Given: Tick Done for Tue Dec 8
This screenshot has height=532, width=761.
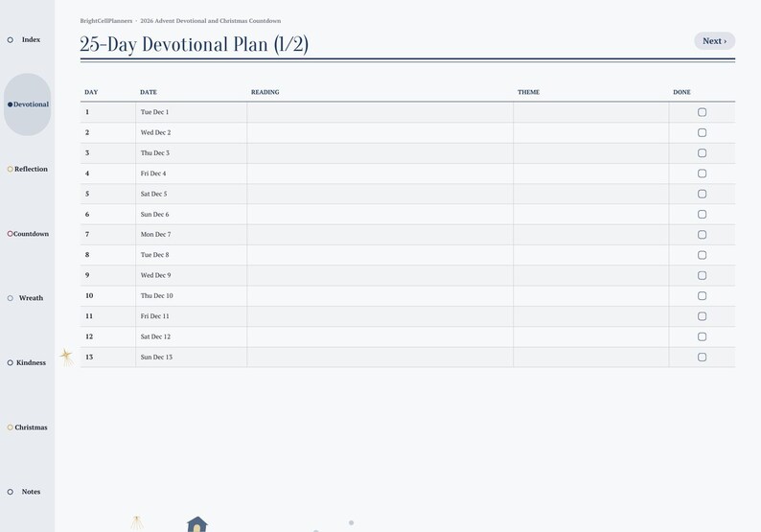Looking at the screenshot, I should point(702,255).
